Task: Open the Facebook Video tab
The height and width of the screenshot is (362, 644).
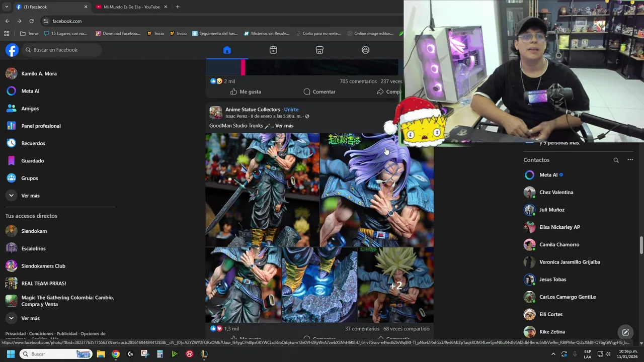Action: pos(273,50)
